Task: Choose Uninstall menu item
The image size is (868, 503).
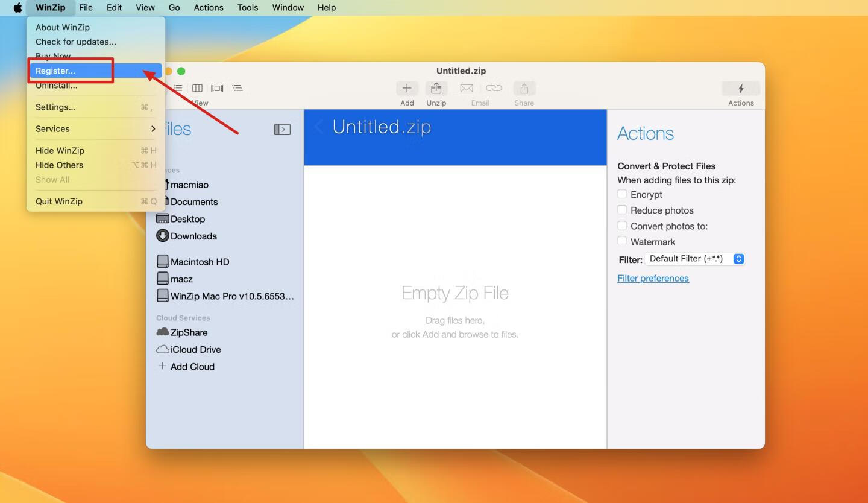Action: pos(96,85)
